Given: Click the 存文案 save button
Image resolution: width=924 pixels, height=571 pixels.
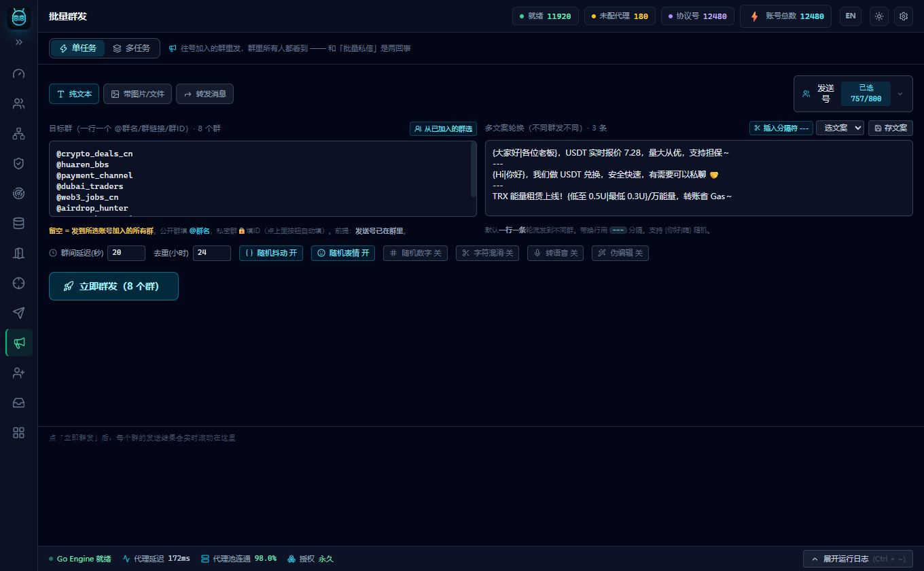Looking at the screenshot, I should click(x=891, y=128).
